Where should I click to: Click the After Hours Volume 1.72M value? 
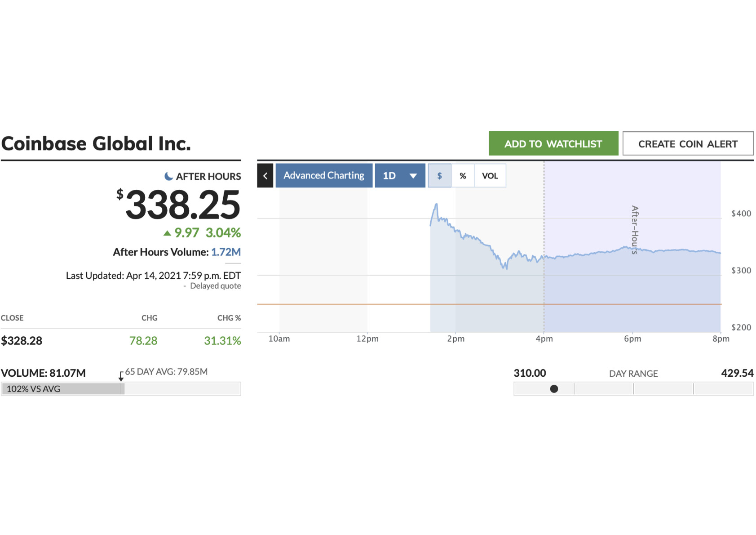tap(226, 252)
